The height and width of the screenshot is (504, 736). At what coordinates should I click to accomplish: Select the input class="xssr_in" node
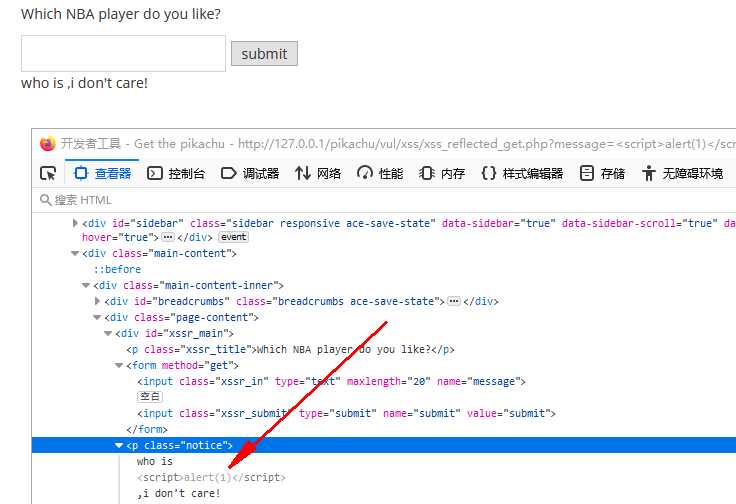pos(331,382)
